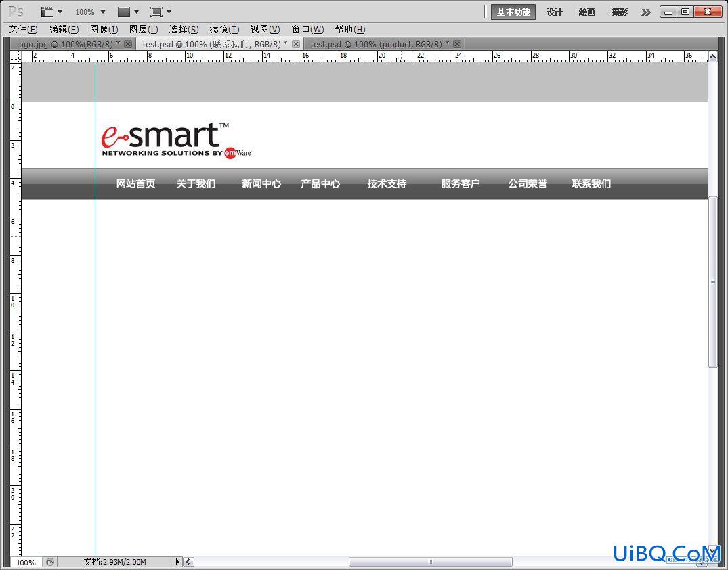The height and width of the screenshot is (570, 728).
Task: Click the 网站首页 text on the canvas
Action: (x=135, y=184)
